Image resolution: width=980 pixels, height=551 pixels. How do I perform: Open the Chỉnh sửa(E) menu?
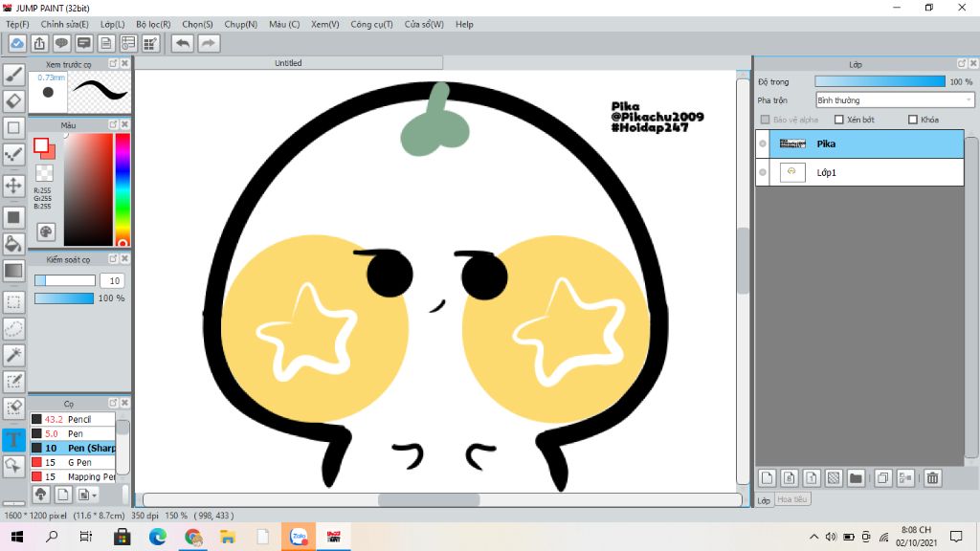[x=64, y=24]
